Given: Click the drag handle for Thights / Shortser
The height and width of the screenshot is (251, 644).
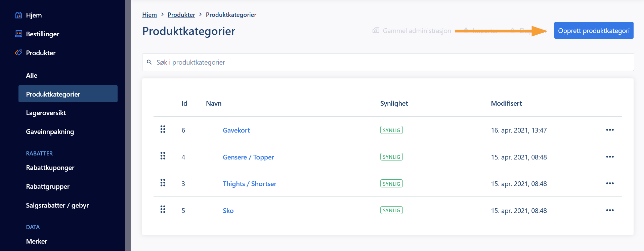Looking at the screenshot, I should pyautogui.click(x=163, y=183).
